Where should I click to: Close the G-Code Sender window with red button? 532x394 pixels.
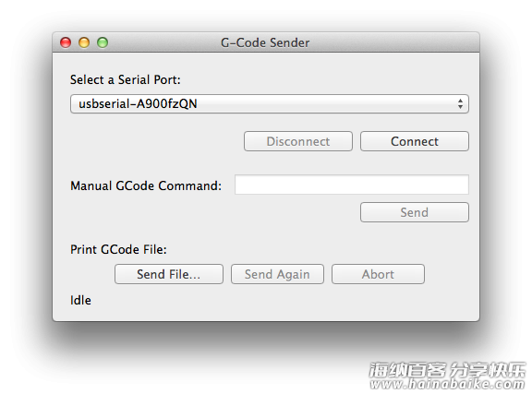[x=66, y=42]
